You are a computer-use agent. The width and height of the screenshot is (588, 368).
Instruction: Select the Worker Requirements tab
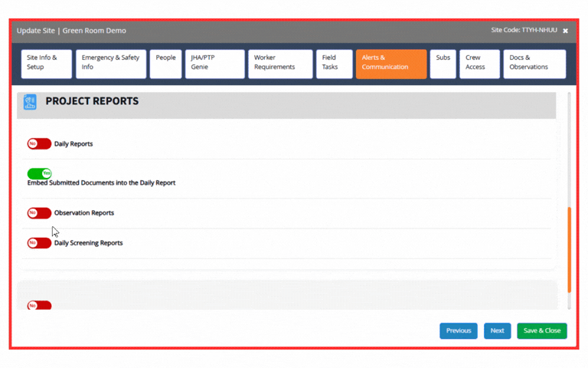(x=280, y=64)
